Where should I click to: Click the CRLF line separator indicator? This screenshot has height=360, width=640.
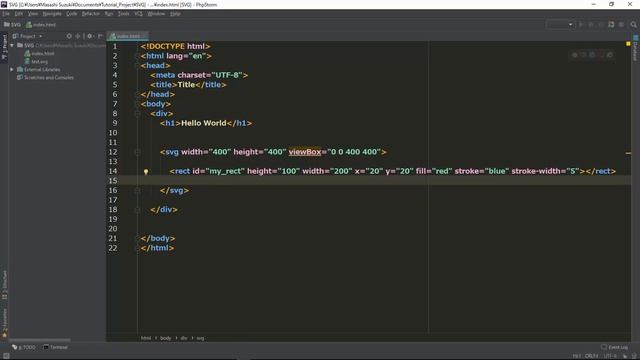[591, 356]
